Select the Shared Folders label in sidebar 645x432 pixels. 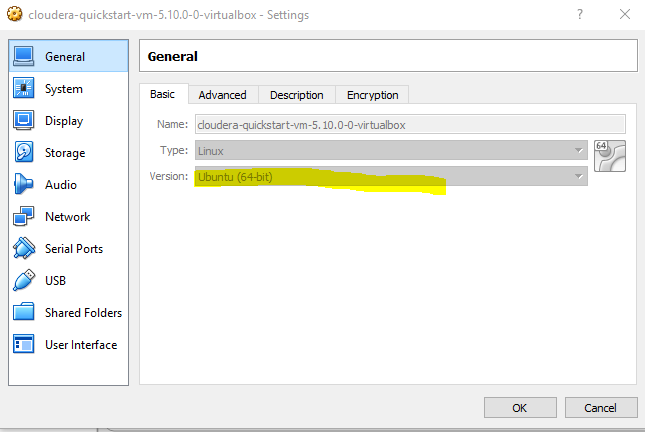[84, 313]
